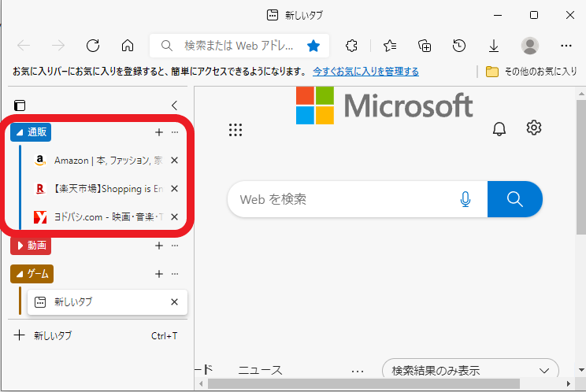
Task: Start voice search with the microphone
Action: 465,199
